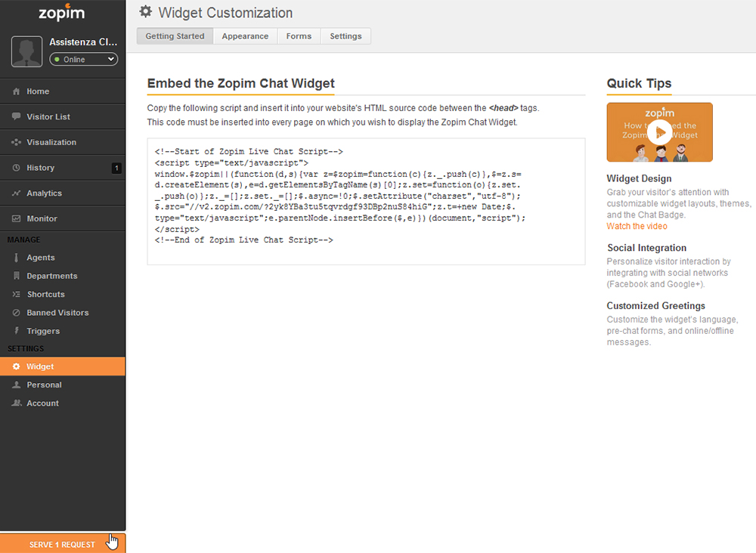Click the Analytics chart icon
The image size is (756, 553).
(17, 193)
